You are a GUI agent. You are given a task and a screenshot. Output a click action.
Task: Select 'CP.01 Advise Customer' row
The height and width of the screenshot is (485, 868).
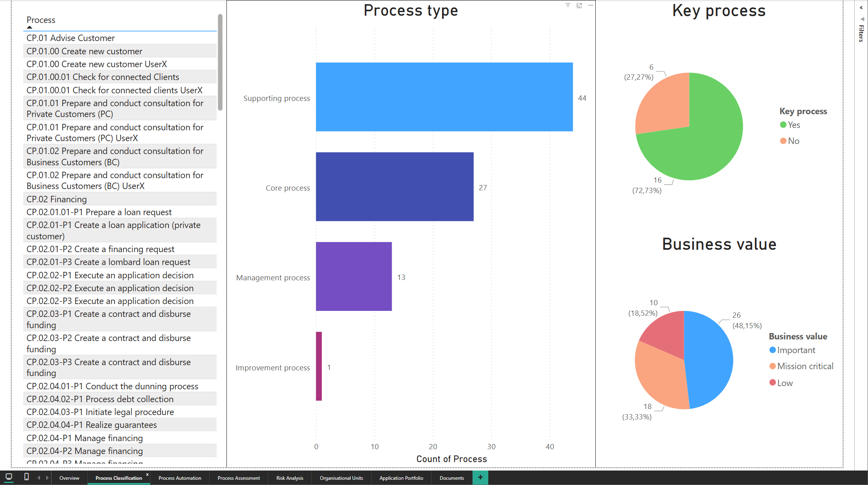pyautogui.click(x=120, y=38)
